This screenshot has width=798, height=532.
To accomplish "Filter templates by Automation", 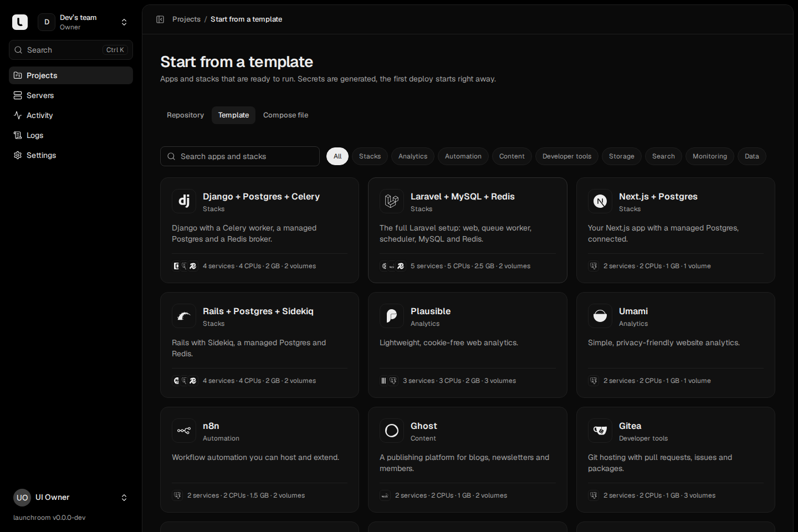I will [463, 156].
